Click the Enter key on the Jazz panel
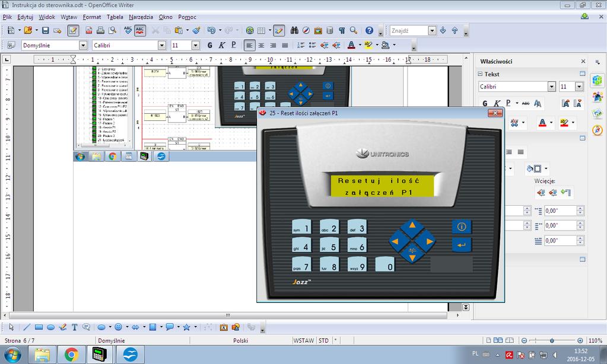Screen dimensions: 607x364 click(x=462, y=245)
